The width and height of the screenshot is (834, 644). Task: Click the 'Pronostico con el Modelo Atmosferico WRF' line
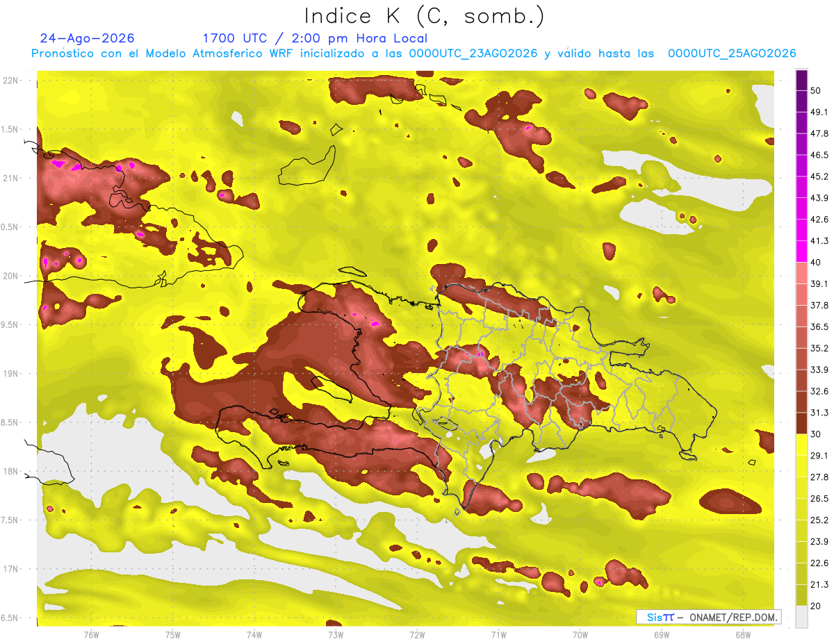tap(414, 53)
